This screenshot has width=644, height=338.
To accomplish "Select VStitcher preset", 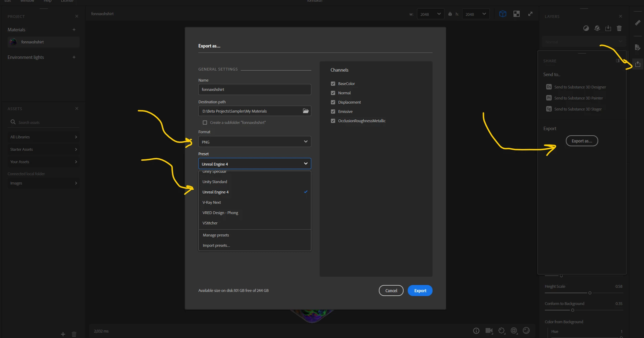I will pos(255,223).
